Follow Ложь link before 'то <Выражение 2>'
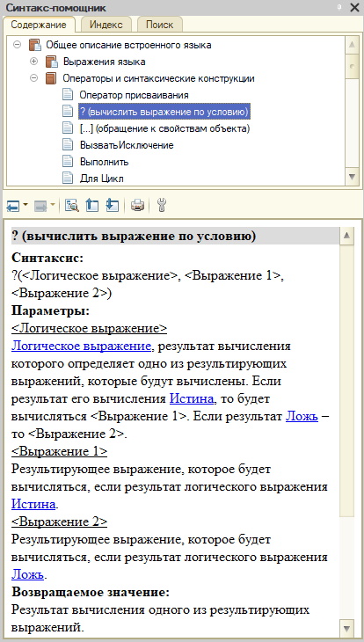364x642 pixels. (302, 416)
